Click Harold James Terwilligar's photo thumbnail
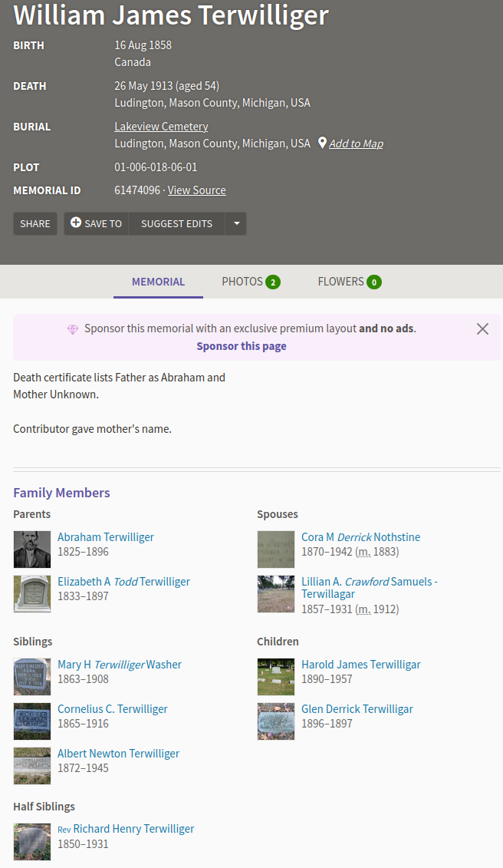This screenshot has width=503, height=868. (x=276, y=677)
